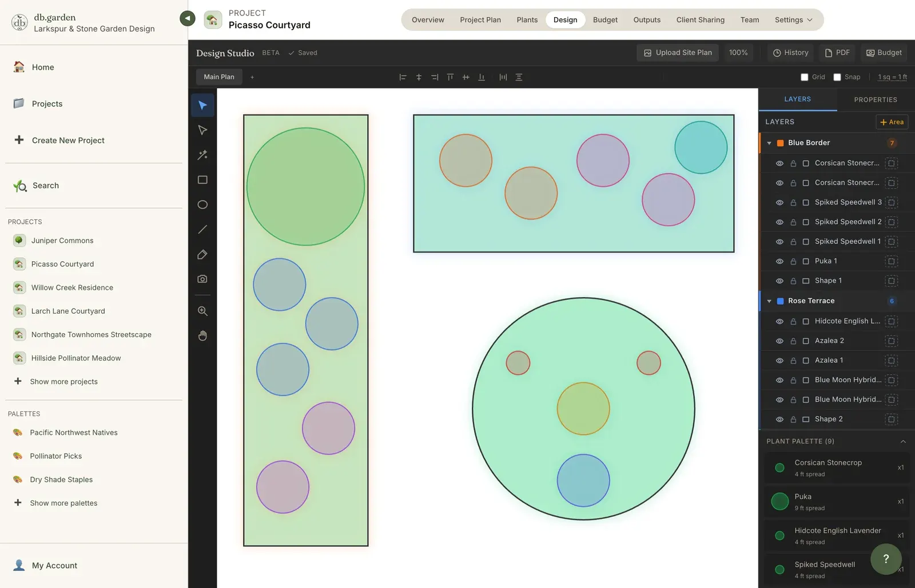Align selected objects to right edge
Screen dimensions: 915x588
coord(435,77)
